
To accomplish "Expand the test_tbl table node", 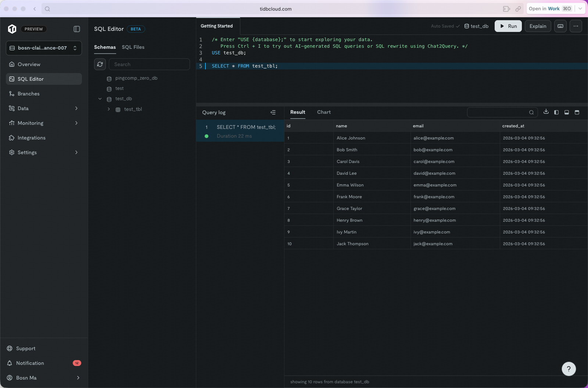I will point(109,109).
